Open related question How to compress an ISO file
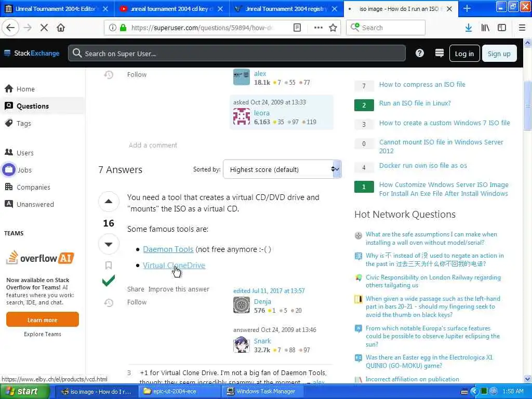The height and width of the screenshot is (399, 532). tap(422, 85)
